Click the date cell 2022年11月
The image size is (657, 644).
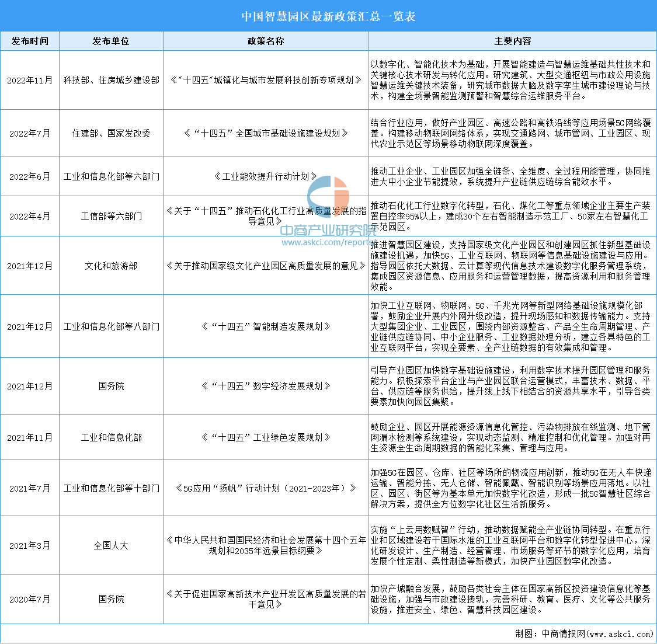[30, 80]
